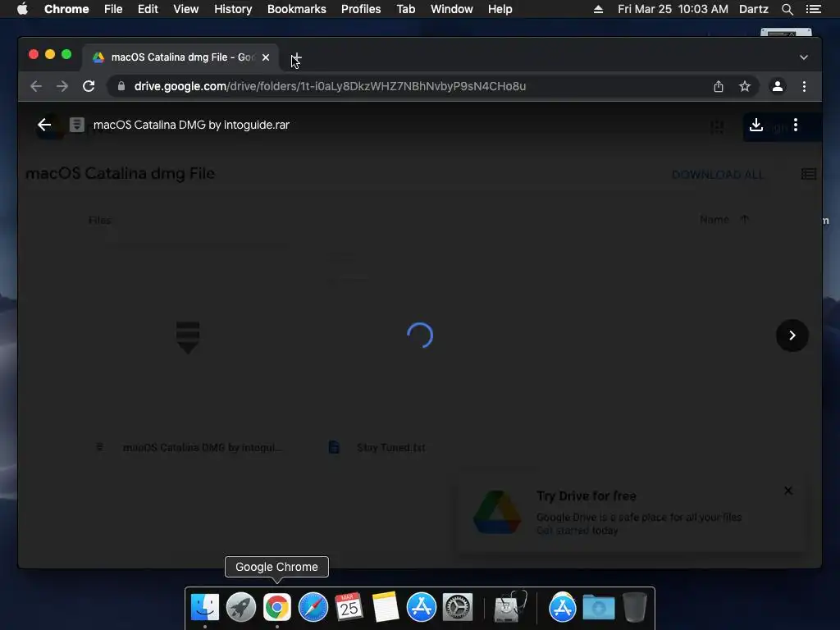This screenshot has height=630, width=840.
Task: Open the Apple menu
Action: click(22, 9)
